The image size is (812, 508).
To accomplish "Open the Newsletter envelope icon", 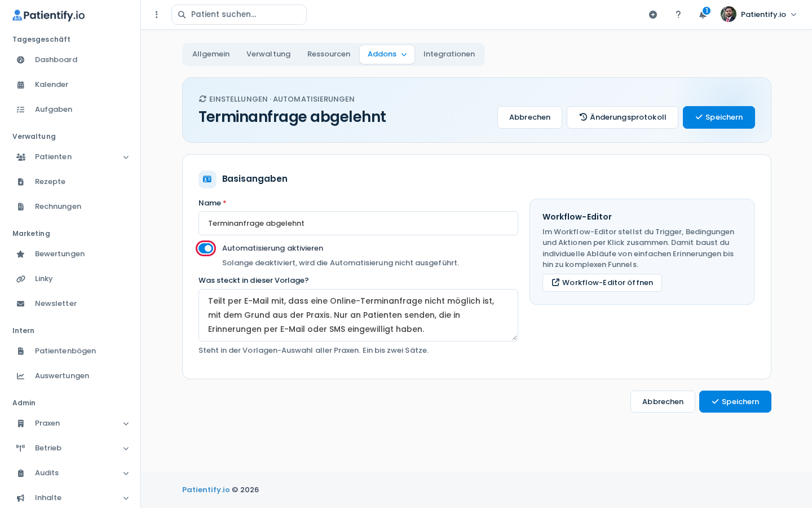I will click(x=21, y=304).
